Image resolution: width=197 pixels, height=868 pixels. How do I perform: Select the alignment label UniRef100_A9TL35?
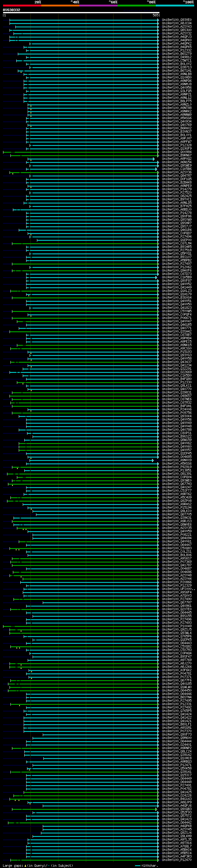pos(177,839)
